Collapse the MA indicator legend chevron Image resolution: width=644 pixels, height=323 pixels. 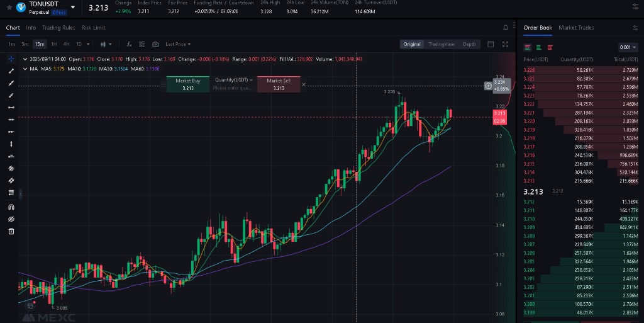pos(25,69)
